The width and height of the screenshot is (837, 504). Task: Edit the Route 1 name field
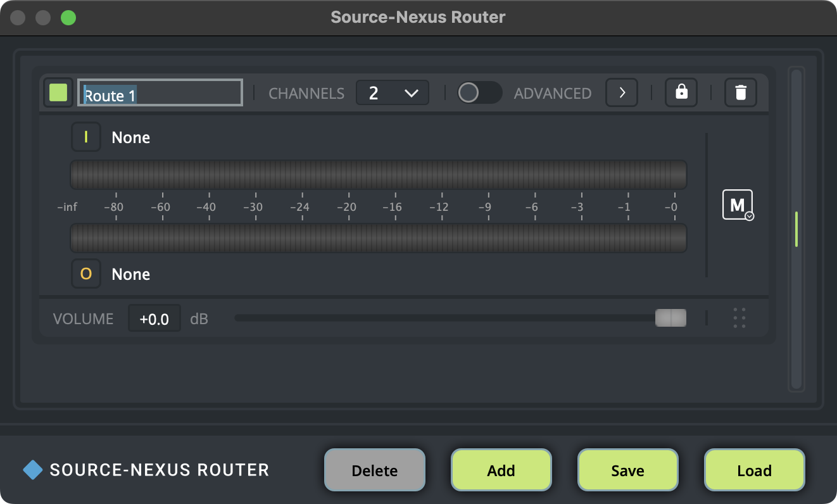click(x=160, y=93)
